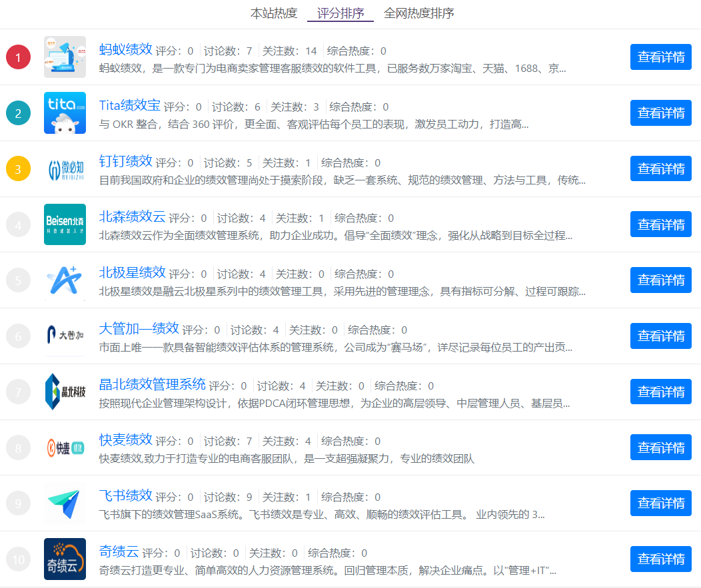The width and height of the screenshot is (701, 588).
Task: Open the 北极星绩效 title link
Action: click(133, 272)
